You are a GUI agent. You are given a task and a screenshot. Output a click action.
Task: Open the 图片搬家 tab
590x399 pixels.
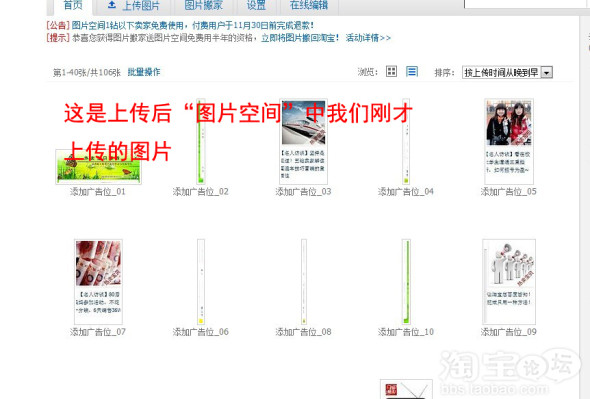click(204, 5)
